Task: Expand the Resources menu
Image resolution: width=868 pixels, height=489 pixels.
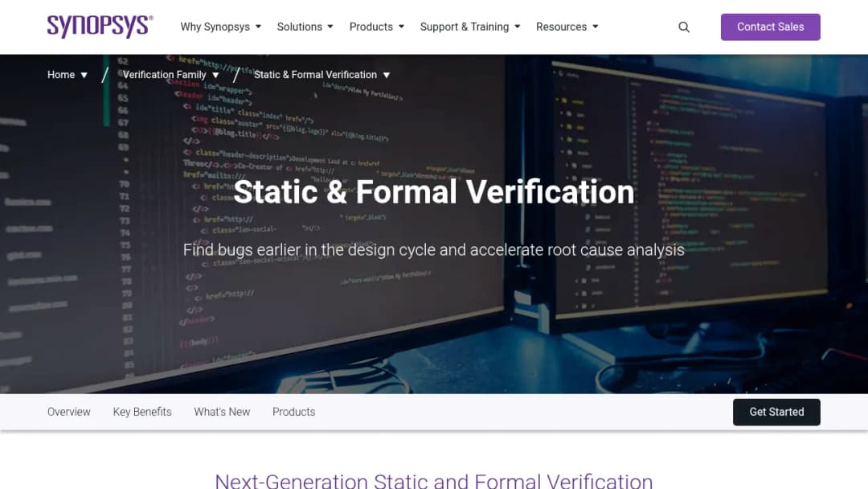Action: (x=567, y=27)
